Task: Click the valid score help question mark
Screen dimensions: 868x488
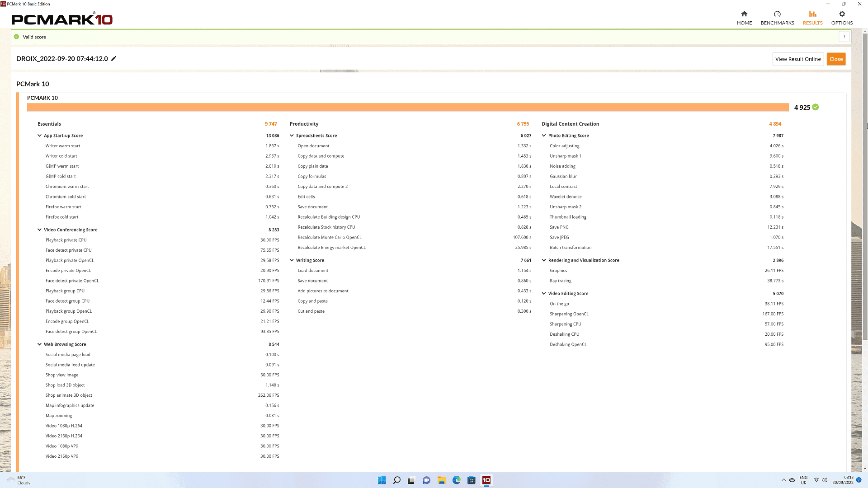Action: coord(844,37)
